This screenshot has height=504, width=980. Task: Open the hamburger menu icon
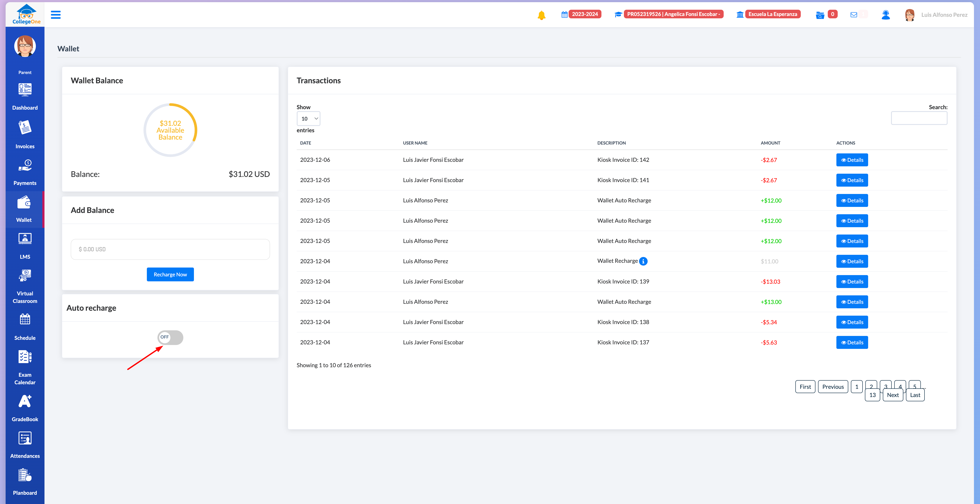pyautogui.click(x=56, y=15)
